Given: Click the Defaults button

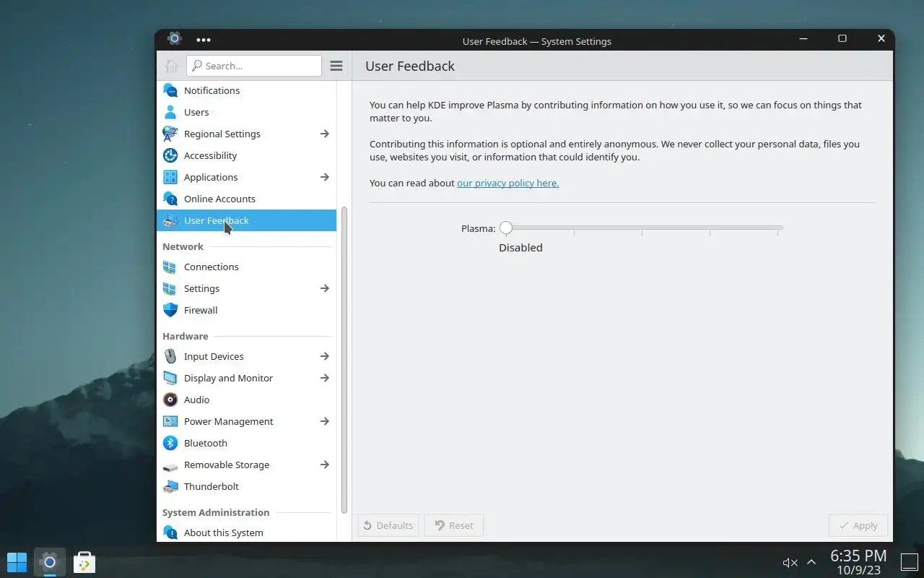Looking at the screenshot, I should pos(388,525).
